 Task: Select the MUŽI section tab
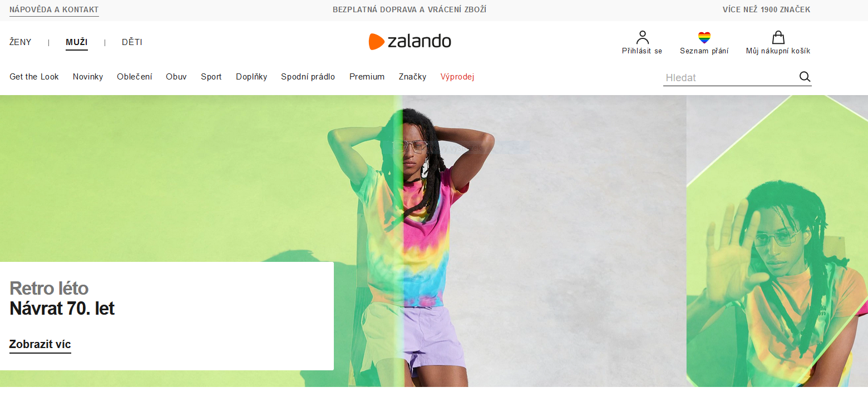77,42
